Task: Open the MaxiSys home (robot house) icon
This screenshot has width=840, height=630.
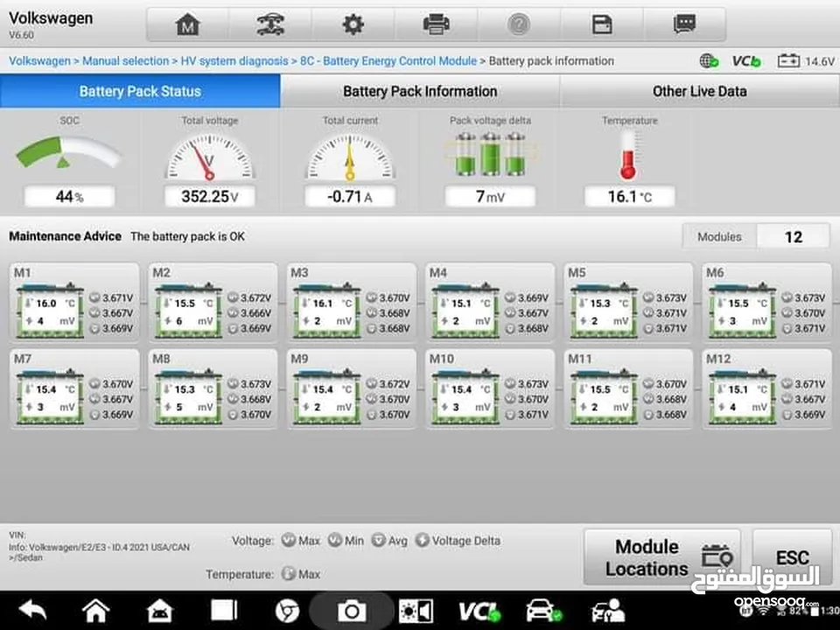Action: coord(159,610)
